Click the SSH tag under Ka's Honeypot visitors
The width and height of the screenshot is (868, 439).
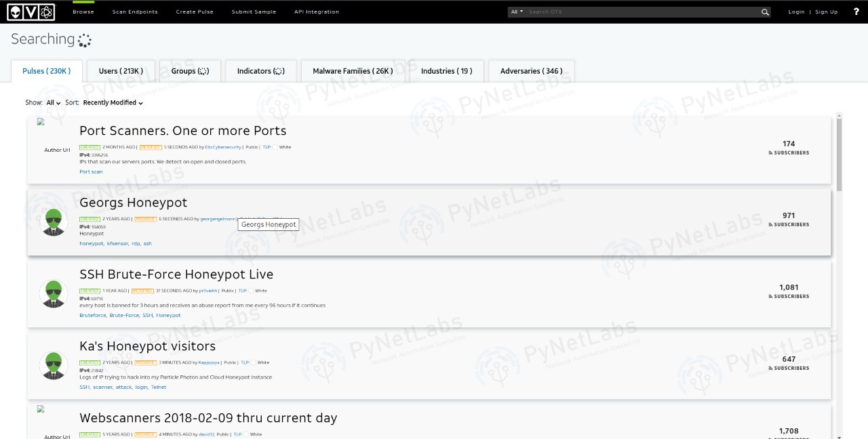(84, 388)
